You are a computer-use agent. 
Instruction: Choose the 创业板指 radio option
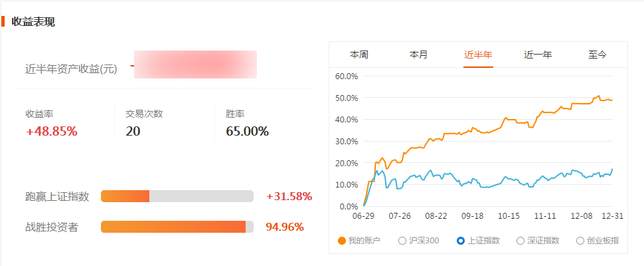point(580,241)
